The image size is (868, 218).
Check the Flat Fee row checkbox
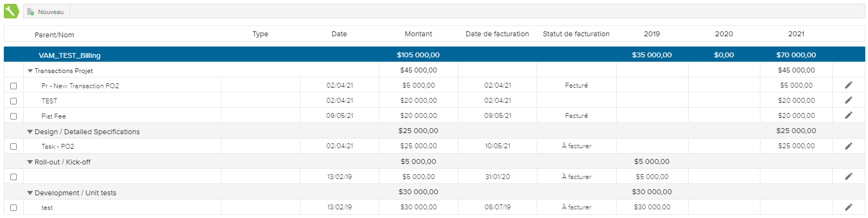click(14, 116)
